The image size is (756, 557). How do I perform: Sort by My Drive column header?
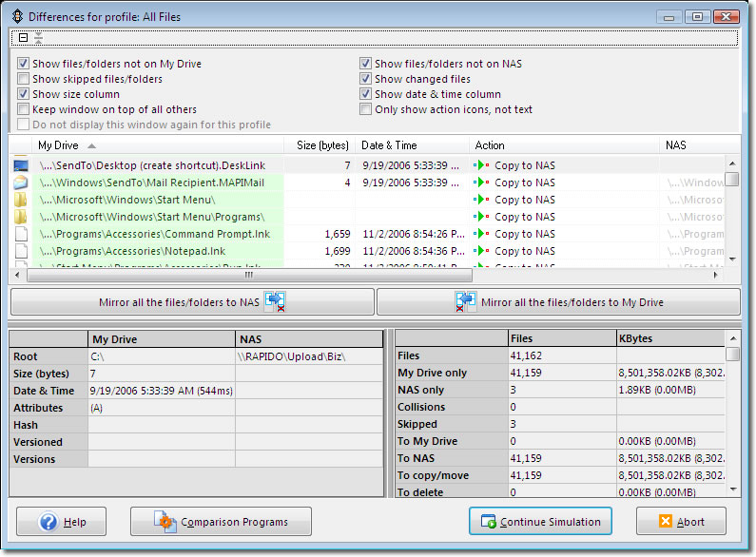tap(158, 145)
